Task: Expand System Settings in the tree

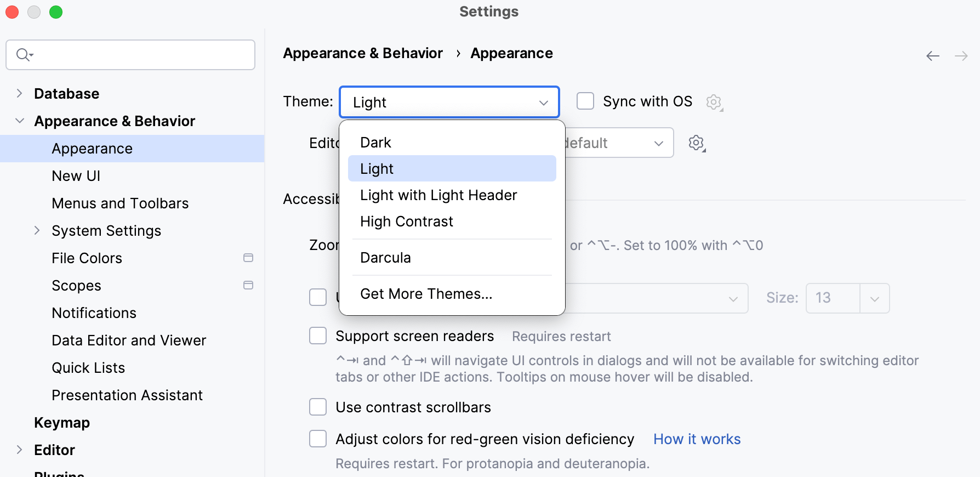Action: pyautogui.click(x=37, y=230)
